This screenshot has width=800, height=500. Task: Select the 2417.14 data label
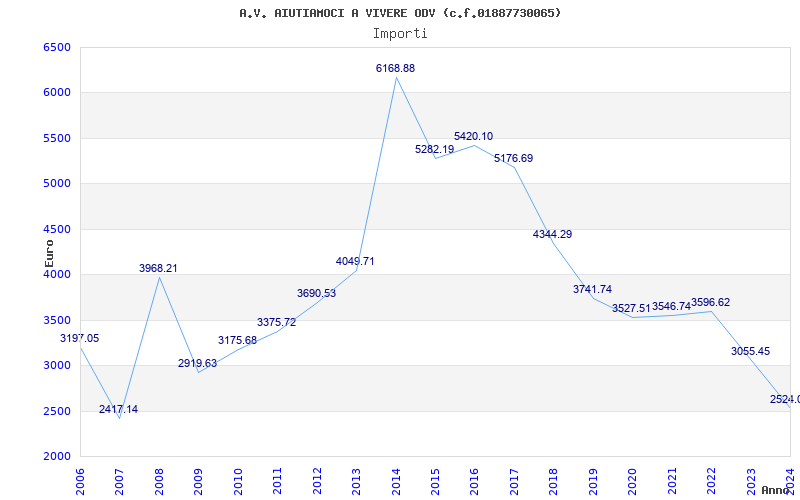pos(118,409)
